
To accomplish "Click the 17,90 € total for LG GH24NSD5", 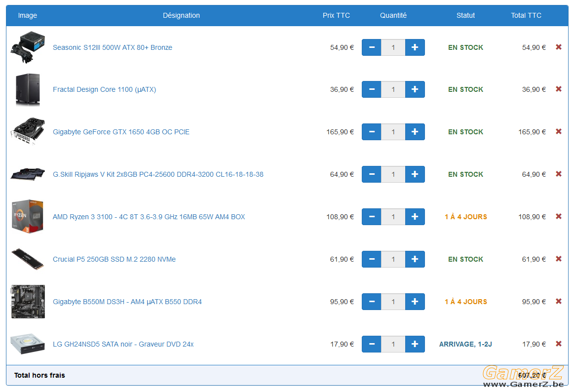I will (534, 344).
